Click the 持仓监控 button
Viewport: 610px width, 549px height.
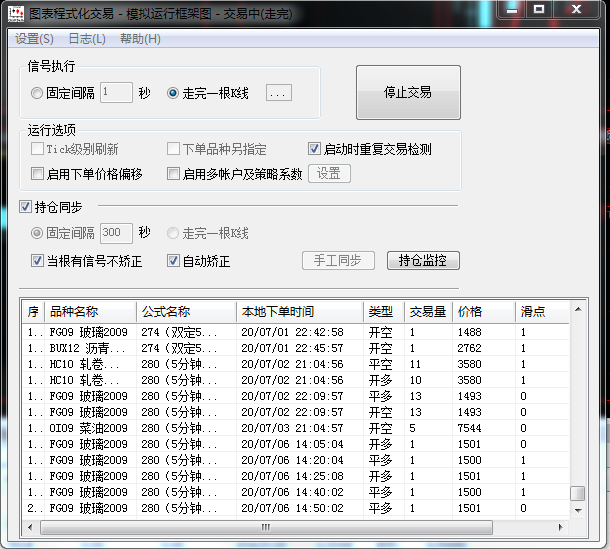[423, 261]
